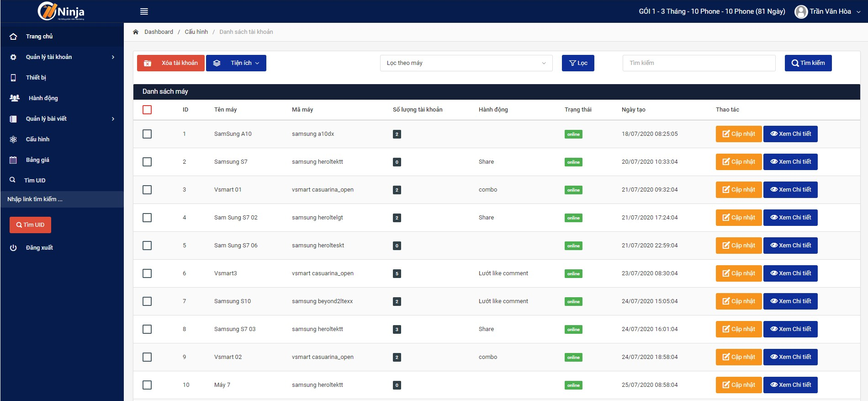Viewport: 868px width, 401px height.
Task: Click Cập nhật for SamSung A10
Action: (739, 134)
